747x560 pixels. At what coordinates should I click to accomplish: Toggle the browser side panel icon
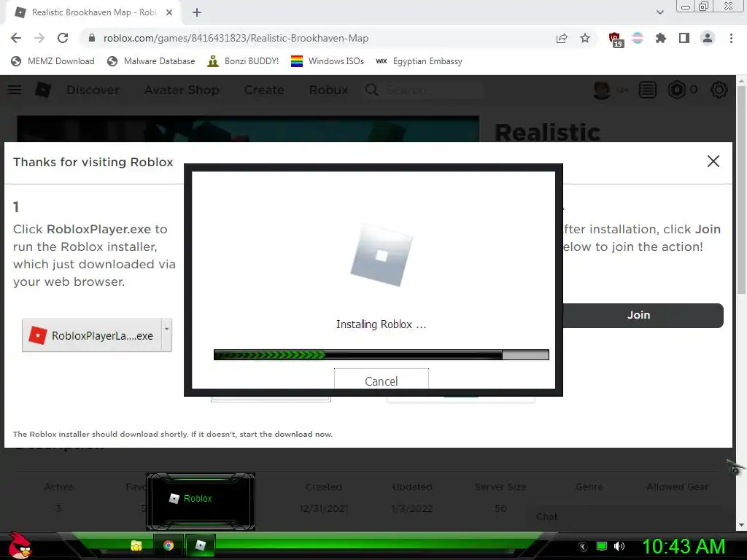pyautogui.click(x=684, y=38)
